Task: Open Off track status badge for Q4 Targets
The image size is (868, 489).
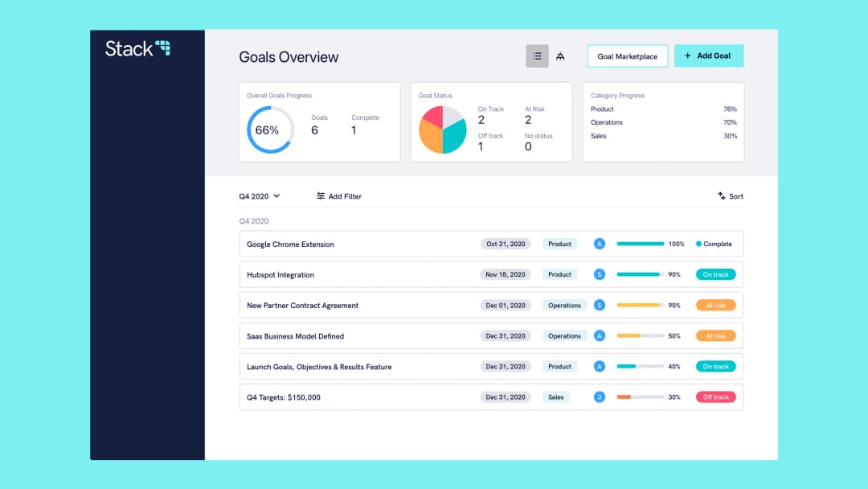Action: [715, 397]
